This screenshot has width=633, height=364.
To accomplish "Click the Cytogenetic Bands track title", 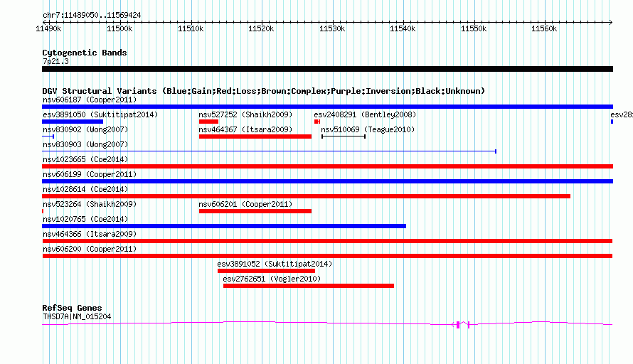I will (x=85, y=53).
